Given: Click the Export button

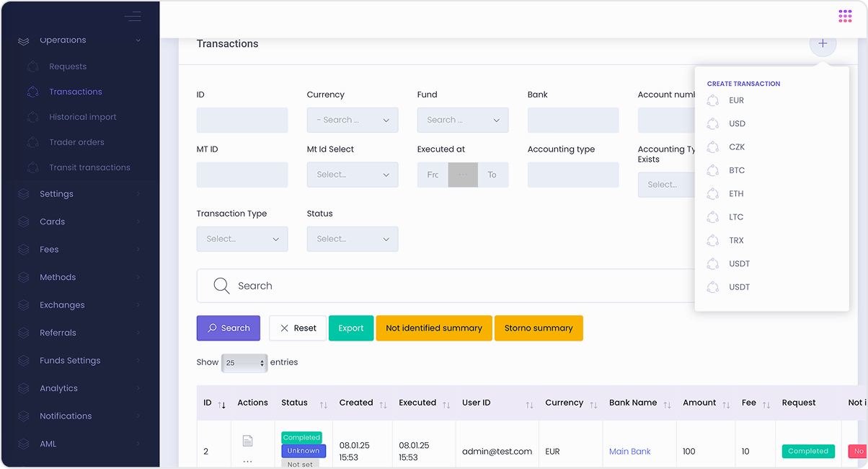Looking at the screenshot, I should [x=351, y=328].
